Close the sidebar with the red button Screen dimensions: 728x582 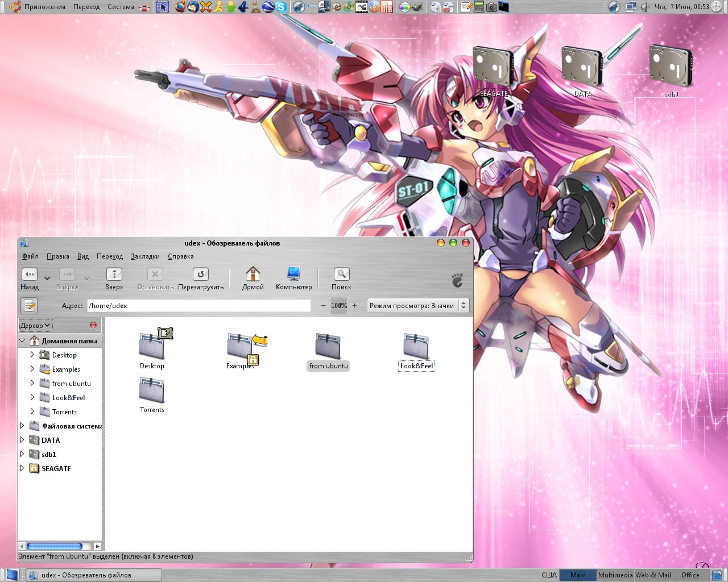93,326
